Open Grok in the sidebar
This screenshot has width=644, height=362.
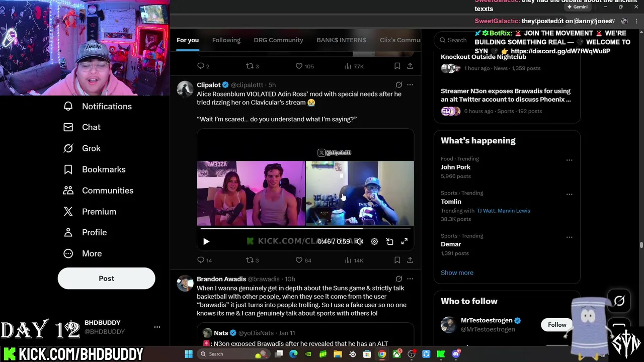click(x=82, y=148)
